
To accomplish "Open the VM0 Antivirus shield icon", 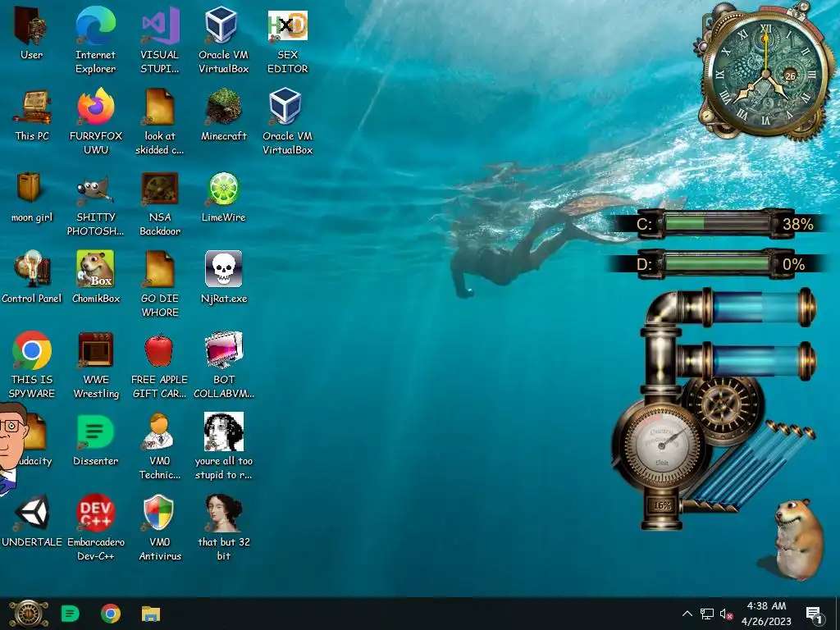I will point(160,527).
